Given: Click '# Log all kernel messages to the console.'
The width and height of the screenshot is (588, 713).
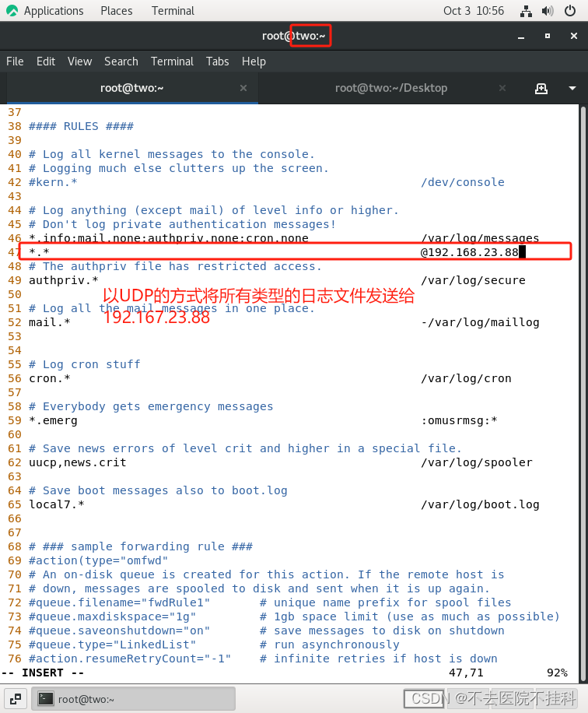Looking at the screenshot, I should coord(172,155).
